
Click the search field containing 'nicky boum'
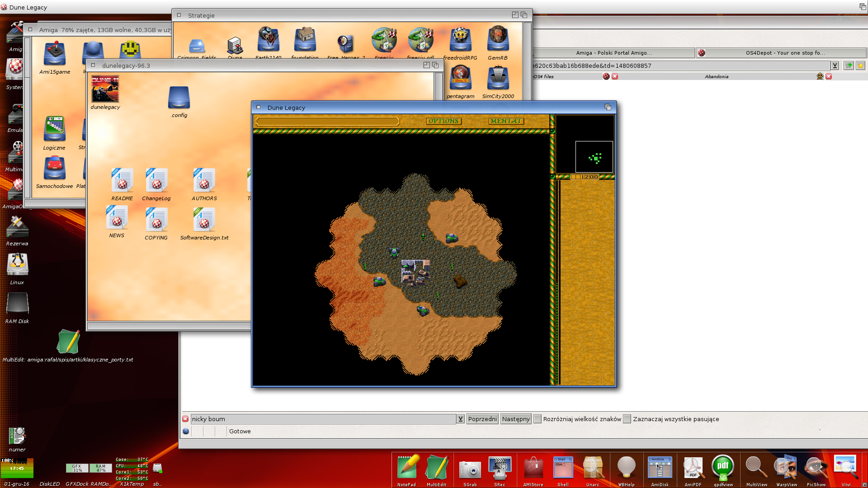(323, 419)
